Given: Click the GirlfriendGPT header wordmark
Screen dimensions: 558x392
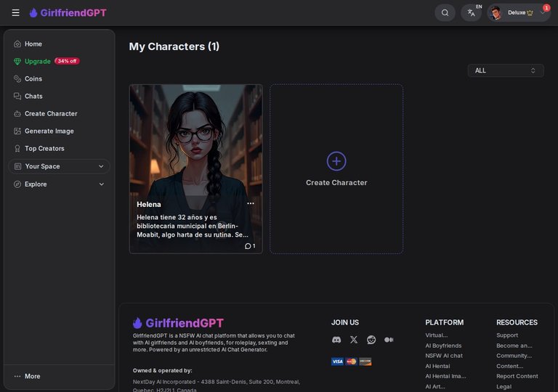Looking at the screenshot, I should tap(73, 13).
